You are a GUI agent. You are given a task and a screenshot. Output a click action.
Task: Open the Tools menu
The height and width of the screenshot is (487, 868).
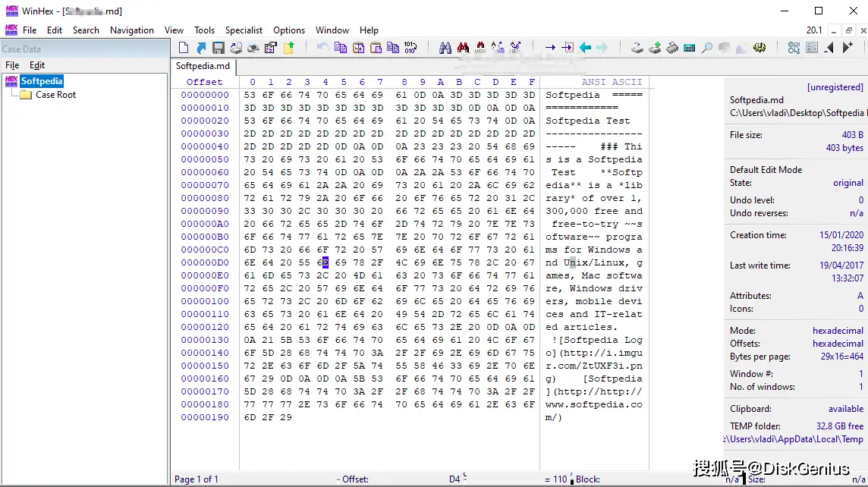tap(204, 30)
